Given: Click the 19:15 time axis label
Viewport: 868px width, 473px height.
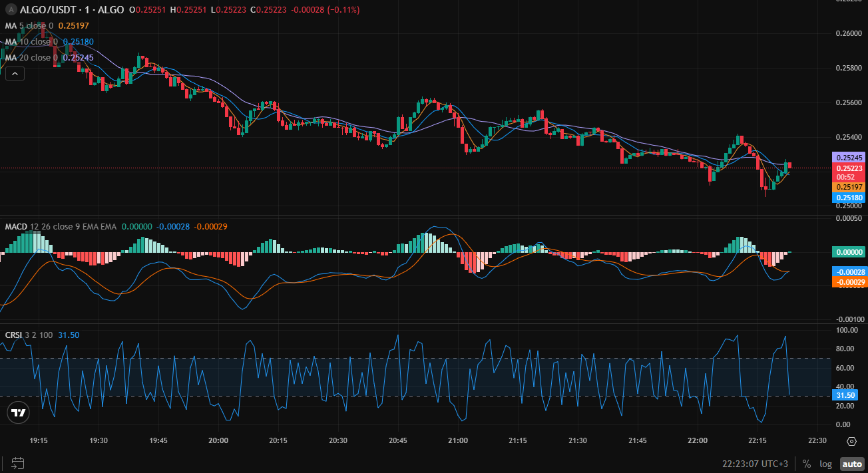Looking at the screenshot, I should 39,441.
